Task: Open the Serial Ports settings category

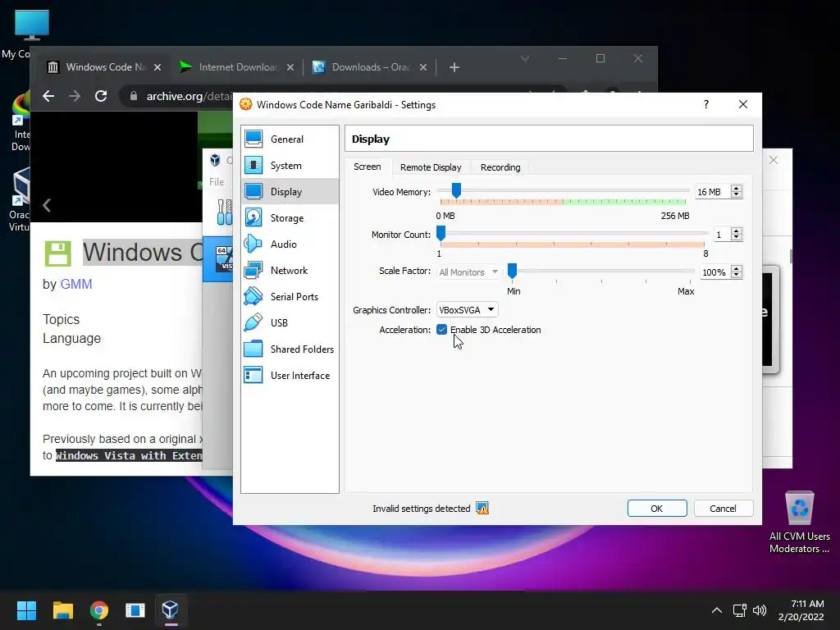Action: [x=290, y=297]
